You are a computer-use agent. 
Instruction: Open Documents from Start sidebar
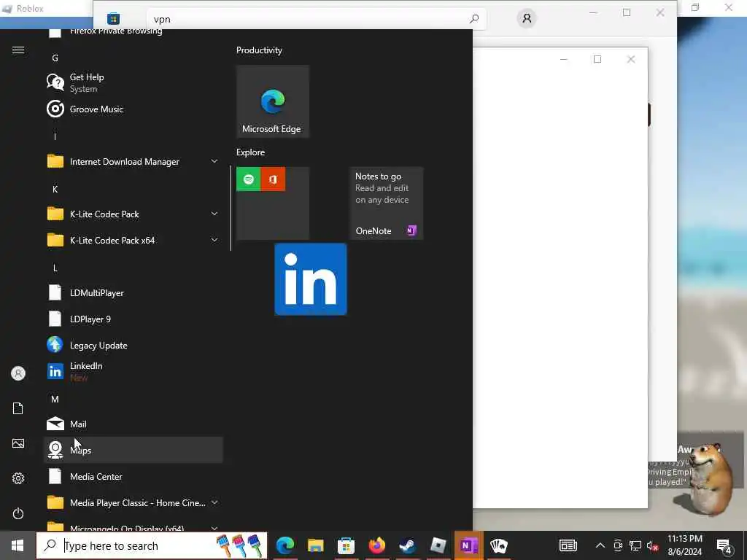(x=18, y=408)
